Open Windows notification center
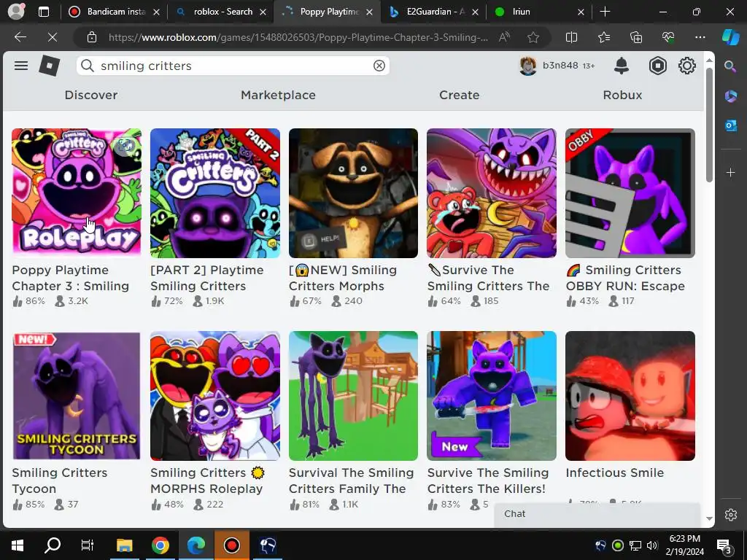747x560 pixels. [724, 545]
